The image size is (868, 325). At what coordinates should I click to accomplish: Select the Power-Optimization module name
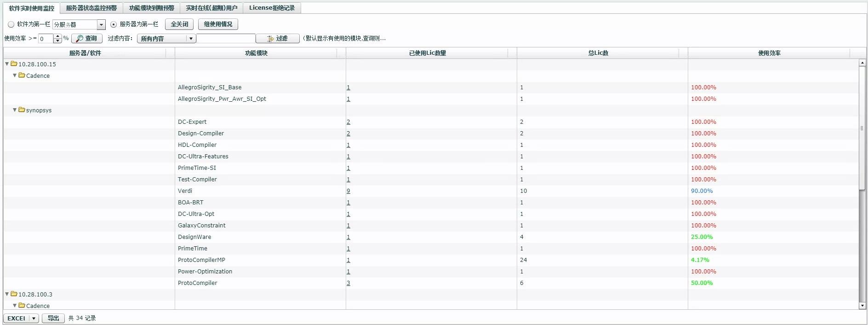[x=205, y=272]
